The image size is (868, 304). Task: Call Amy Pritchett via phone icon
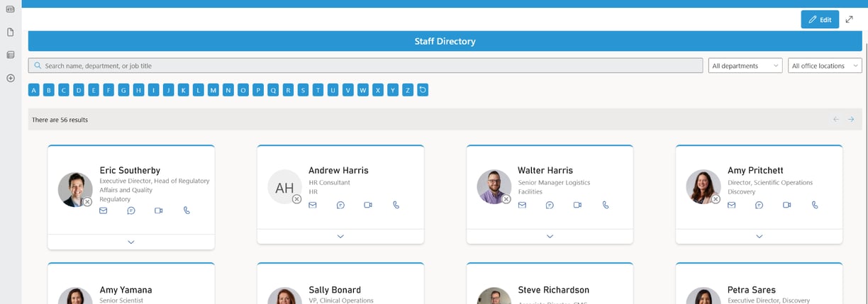pos(816,205)
